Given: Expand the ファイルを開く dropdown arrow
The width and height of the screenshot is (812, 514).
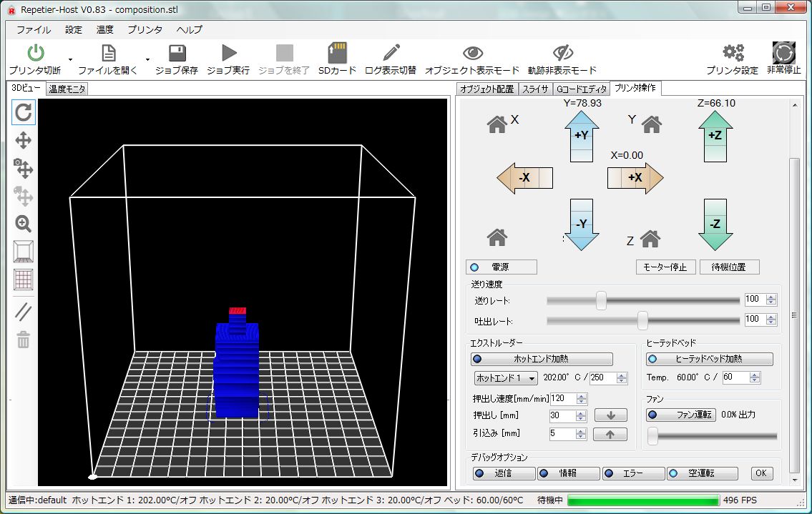Looking at the screenshot, I should (x=147, y=59).
